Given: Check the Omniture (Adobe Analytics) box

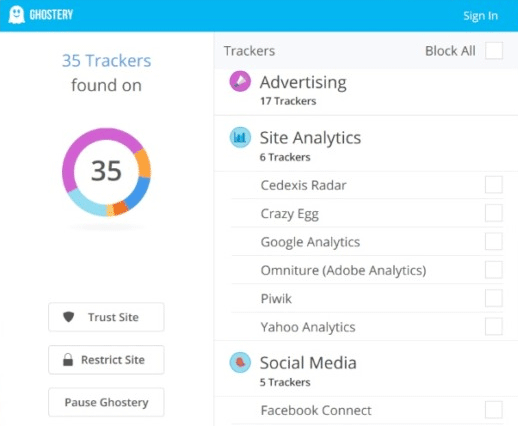Looking at the screenshot, I should [494, 270].
